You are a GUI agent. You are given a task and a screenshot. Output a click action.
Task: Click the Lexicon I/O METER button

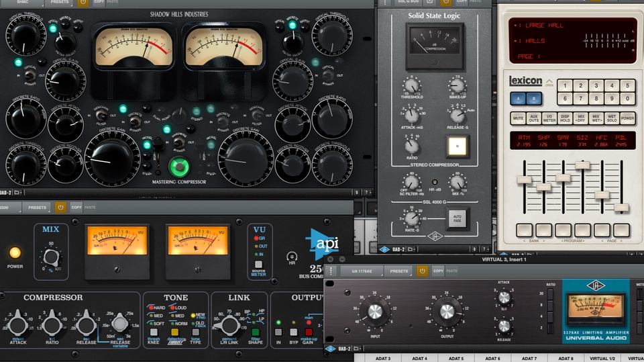pyautogui.click(x=549, y=118)
